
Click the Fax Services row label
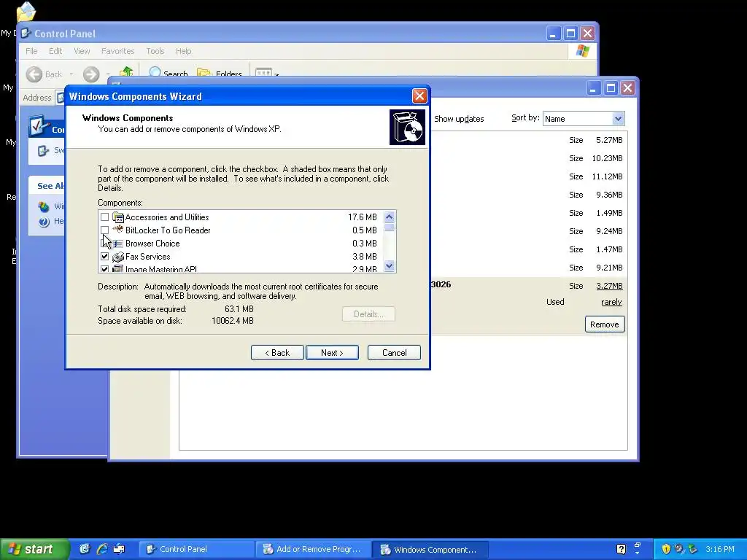click(147, 257)
